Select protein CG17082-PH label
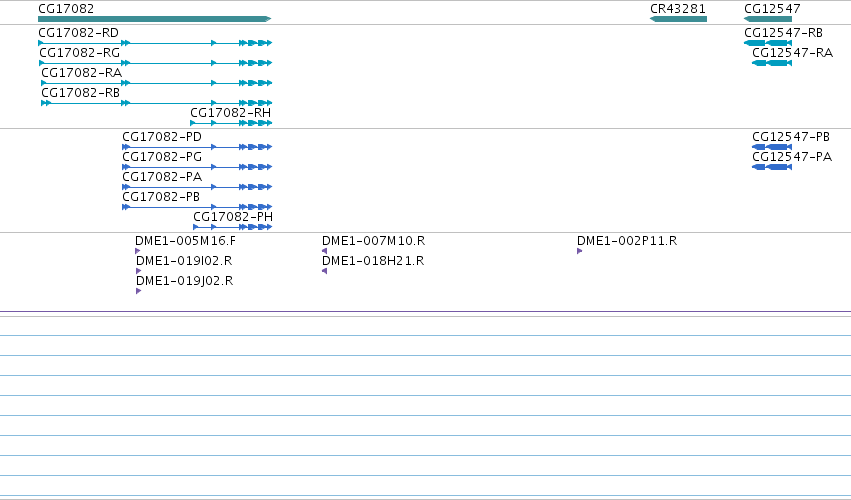Screen dimensions: 851x500 (x=233, y=217)
